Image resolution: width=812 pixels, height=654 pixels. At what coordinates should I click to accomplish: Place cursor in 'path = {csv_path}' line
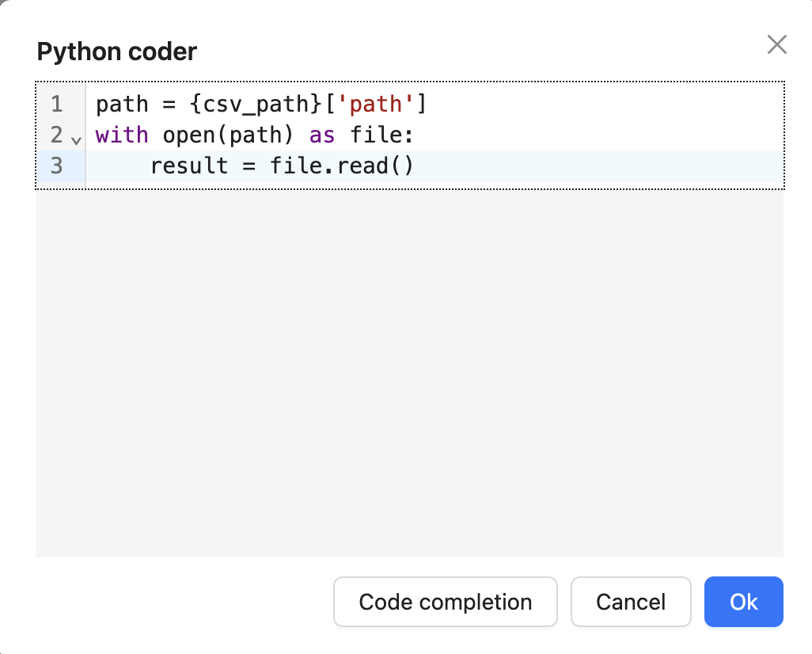click(x=260, y=105)
